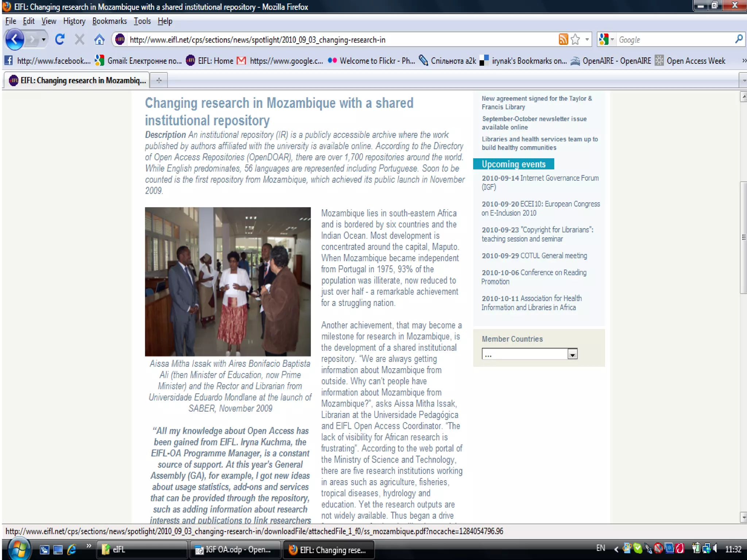Click the search magnifier icon

click(739, 39)
